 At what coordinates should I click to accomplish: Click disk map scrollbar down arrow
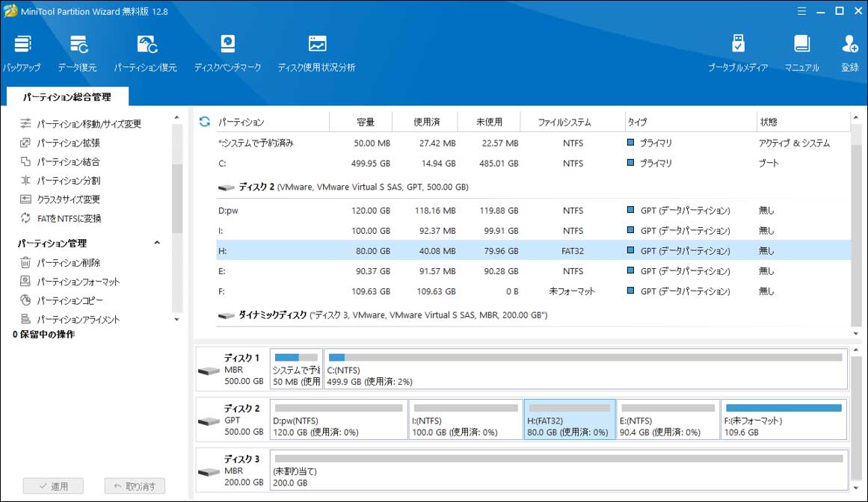tap(856, 488)
